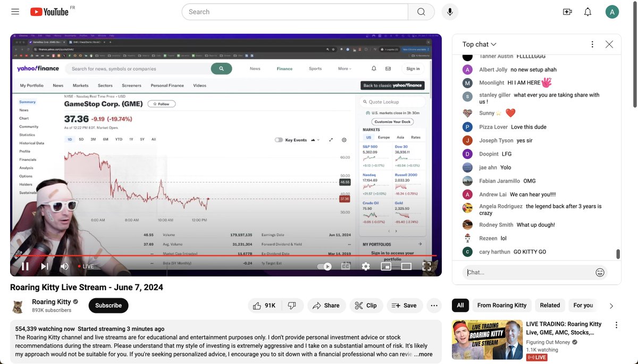Toggle autoplay in the player

(324, 266)
